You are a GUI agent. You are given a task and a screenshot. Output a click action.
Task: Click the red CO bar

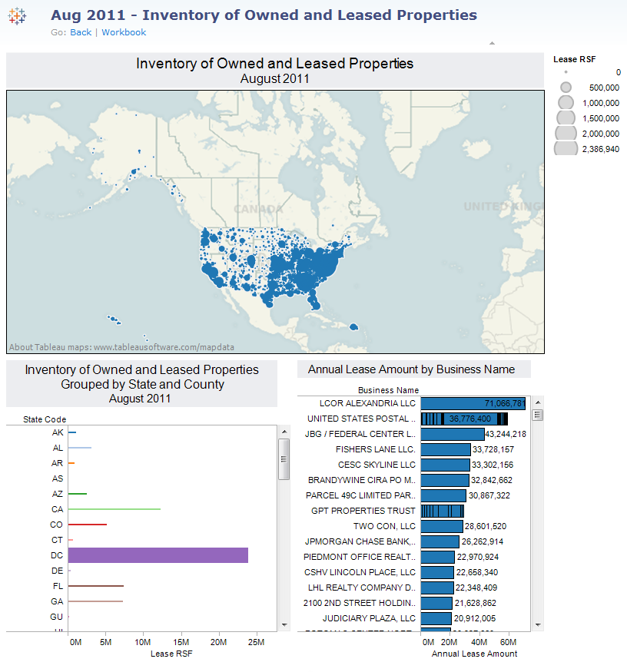tap(87, 525)
